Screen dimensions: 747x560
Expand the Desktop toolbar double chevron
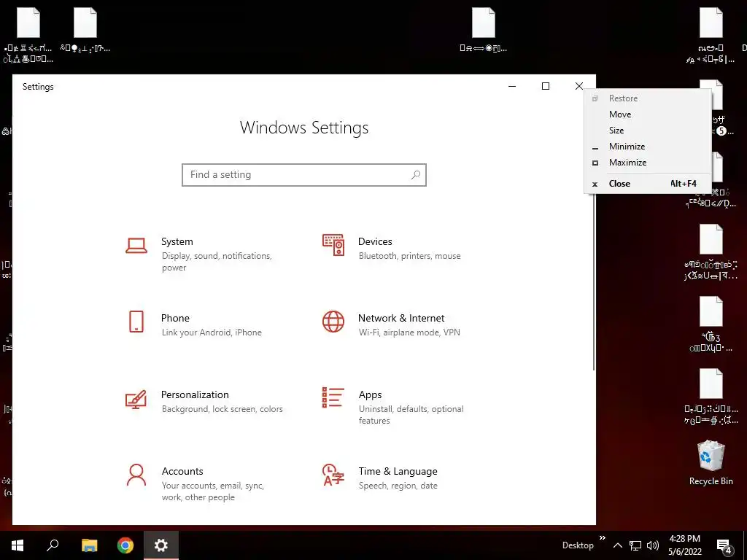(x=602, y=538)
